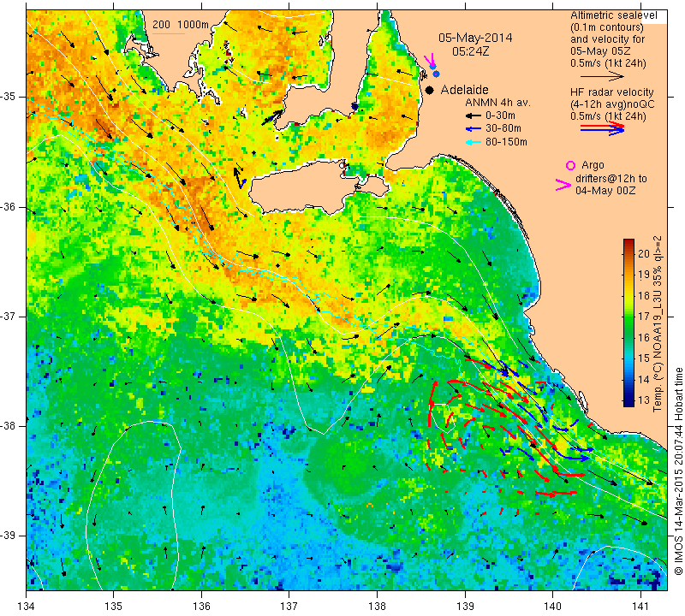Click the dark blue 13 degree colorbar end
The width and height of the screenshot is (685, 616).
click(628, 403)
